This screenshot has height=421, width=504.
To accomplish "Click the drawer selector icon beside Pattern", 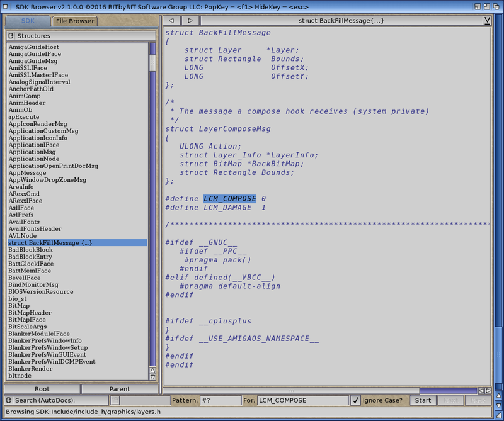I will (115, 400).
